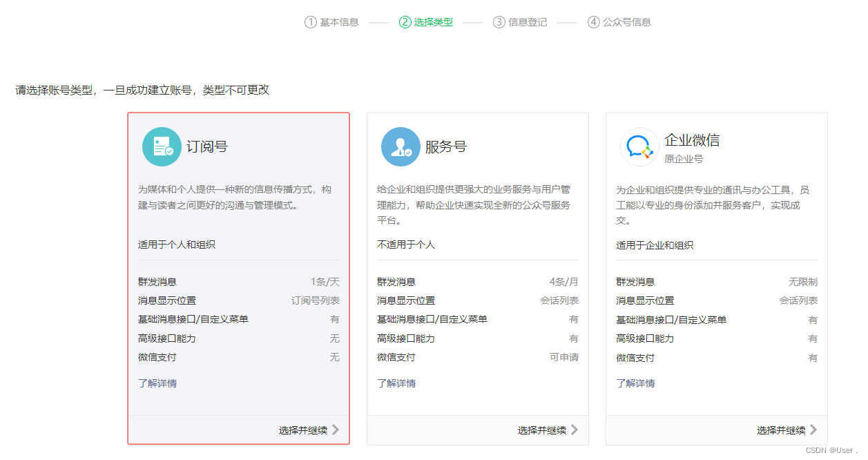Click the chevron beside 企业微信 选择并继续
Viewport: 868px width, 460px height.
click(813, 430)
